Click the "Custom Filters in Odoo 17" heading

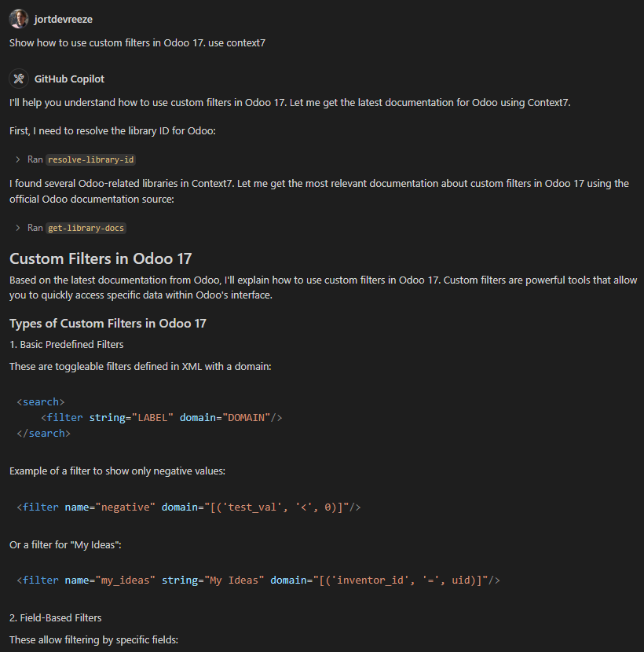pos(101,258)
